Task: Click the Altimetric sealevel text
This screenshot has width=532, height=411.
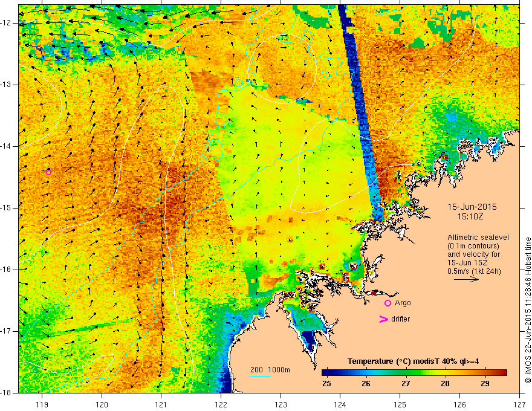Action: pyautogui.click(x=478, y=238)
